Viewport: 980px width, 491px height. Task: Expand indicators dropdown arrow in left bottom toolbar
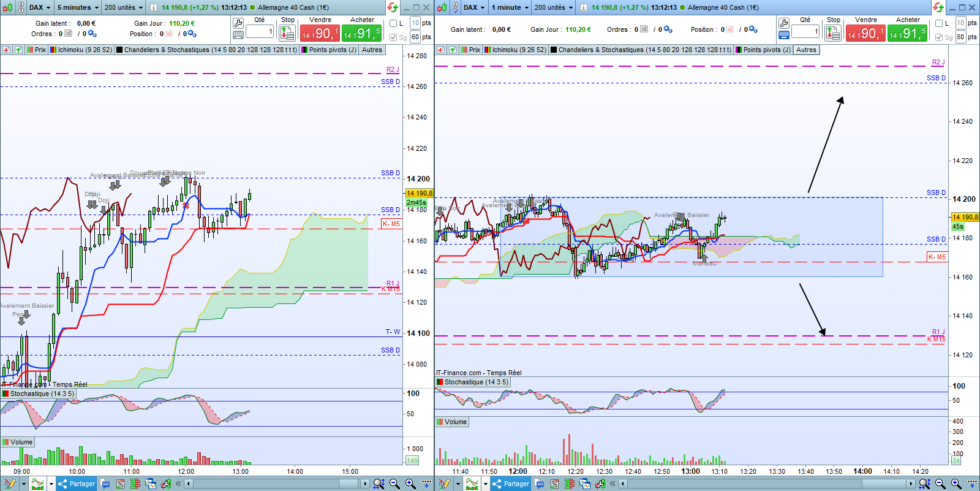pos(51,484)
